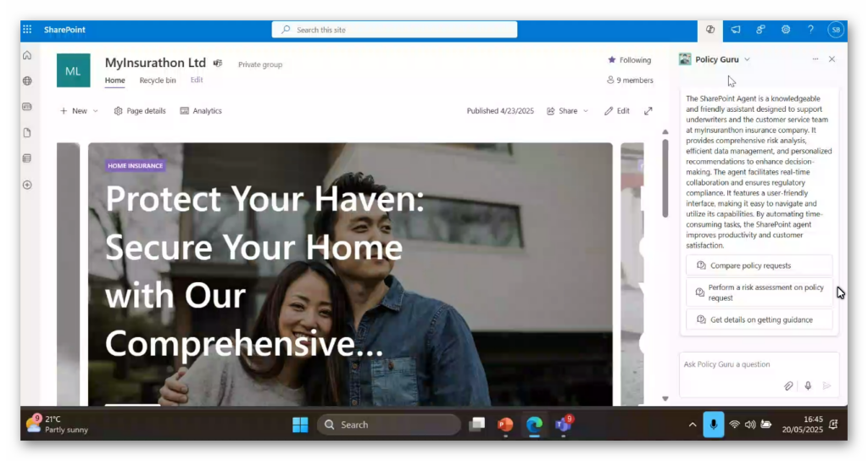Open the notification center icon
This screenshot has height=461, width=868.
pyautogui.click(x=834, y=425)
